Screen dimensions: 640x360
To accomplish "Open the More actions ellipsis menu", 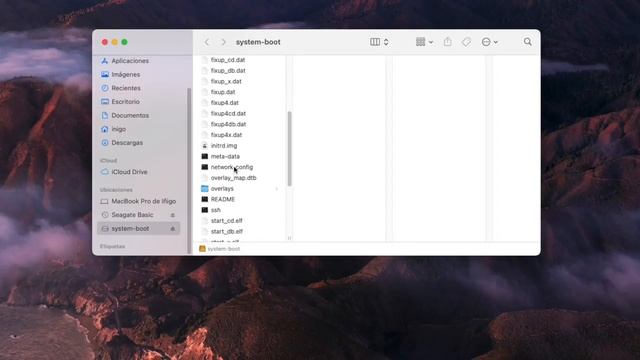I will (489, 42).
